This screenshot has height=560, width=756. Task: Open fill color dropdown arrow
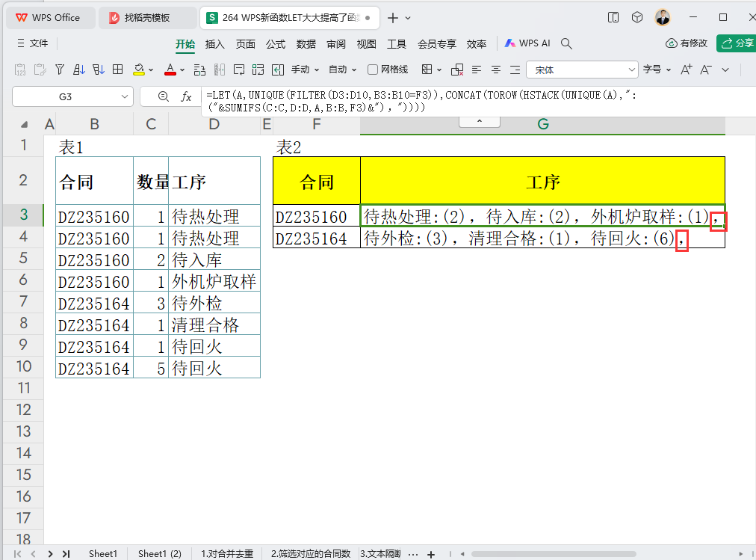(x=151, y=70)
